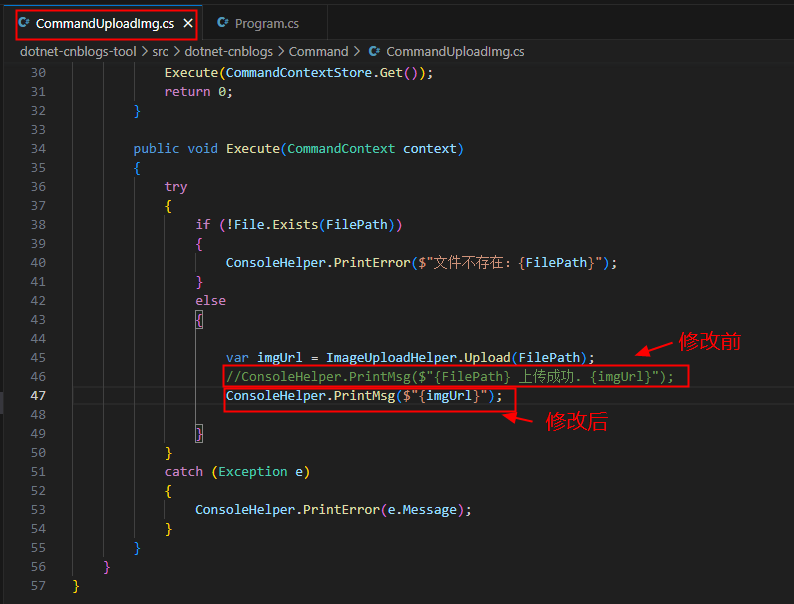Click 'File.Exists' on line 38
794x604 pixels.
[x=276, y=224]
